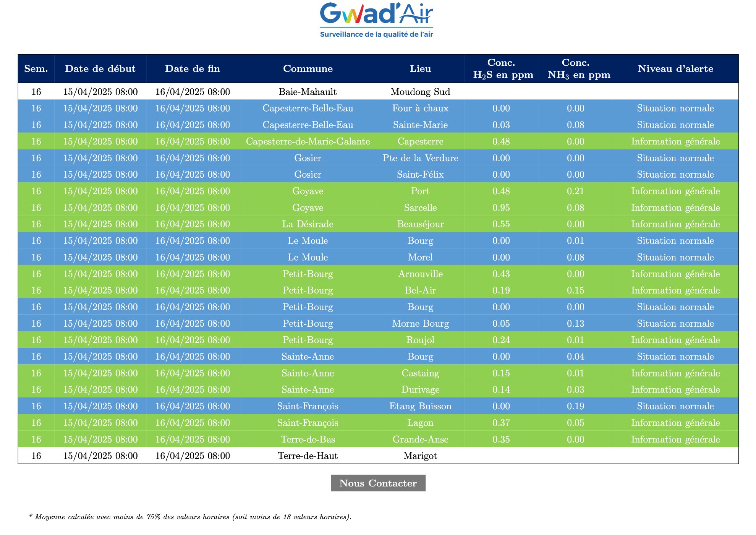This screenshot has height=535, width=756.
Task: Click the NH3 value 0.21
Action: pos(576,191)
